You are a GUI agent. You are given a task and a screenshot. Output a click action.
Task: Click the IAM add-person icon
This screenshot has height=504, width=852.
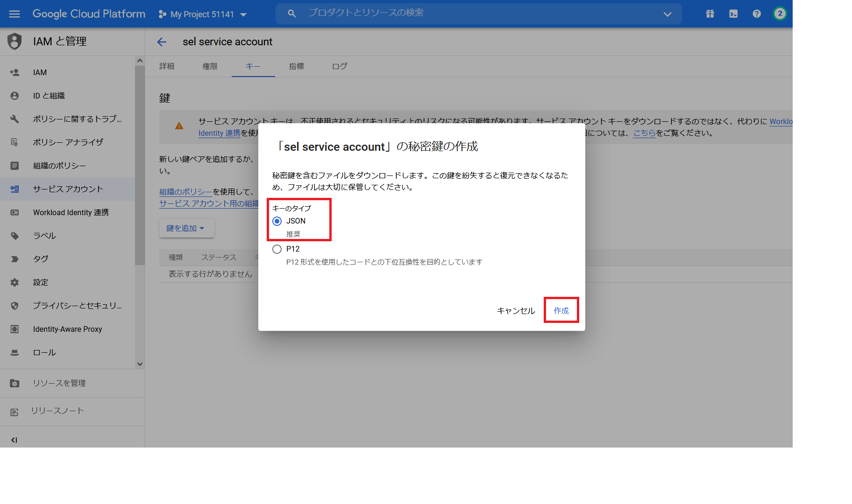click(14, 72)
